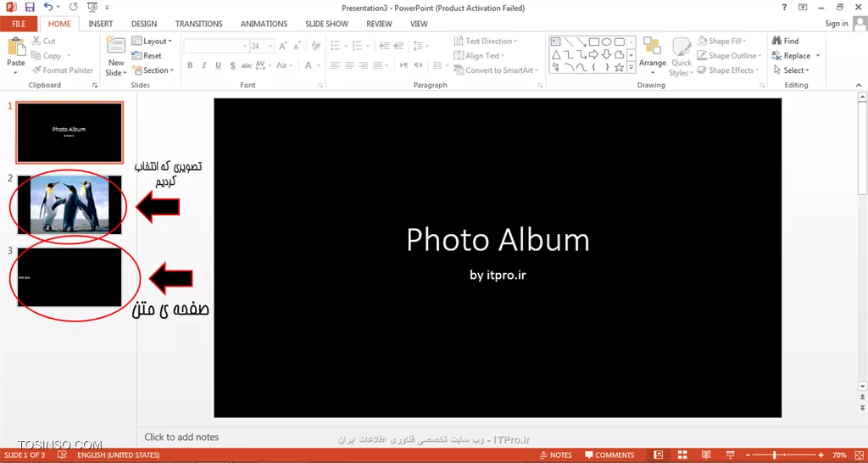Click 'Click to add notes' field

(x=181, y=437)
